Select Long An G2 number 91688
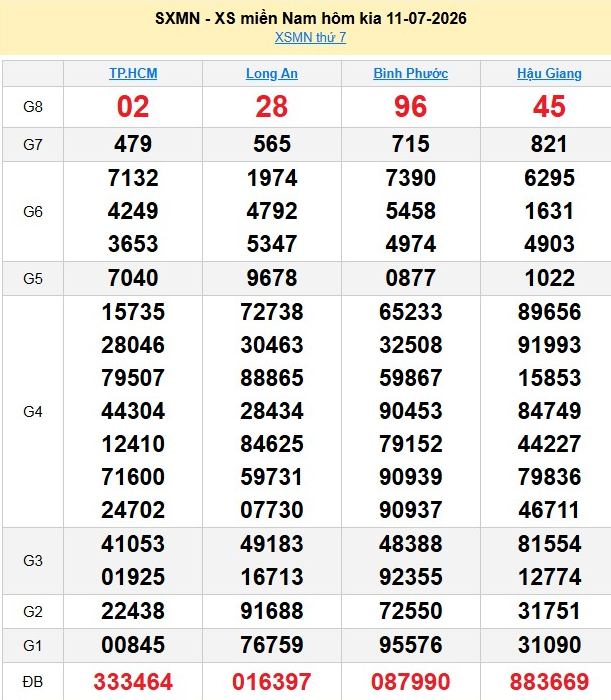The width and height of the screenshot is (611, 700). [272, 611]
